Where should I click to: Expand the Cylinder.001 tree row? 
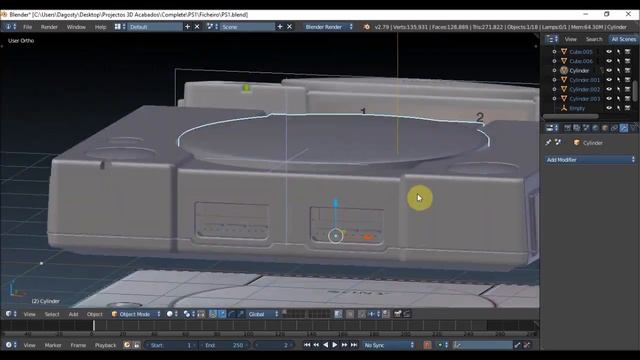554,80
